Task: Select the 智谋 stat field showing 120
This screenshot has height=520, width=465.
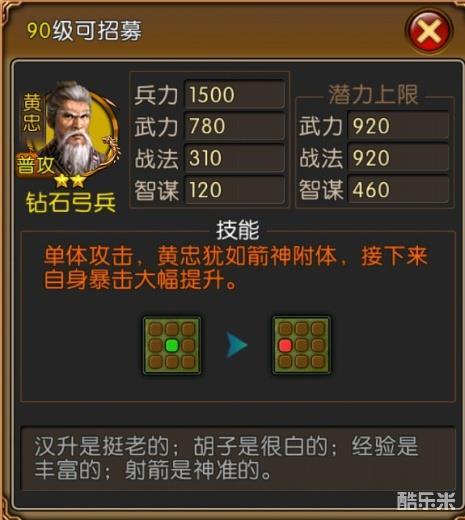Action: 235,190
